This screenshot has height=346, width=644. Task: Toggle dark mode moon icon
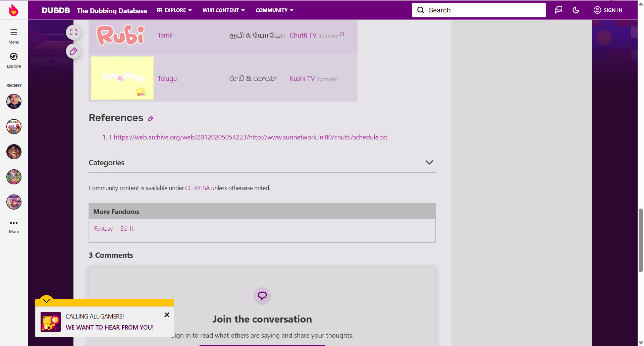click(576, 10)
